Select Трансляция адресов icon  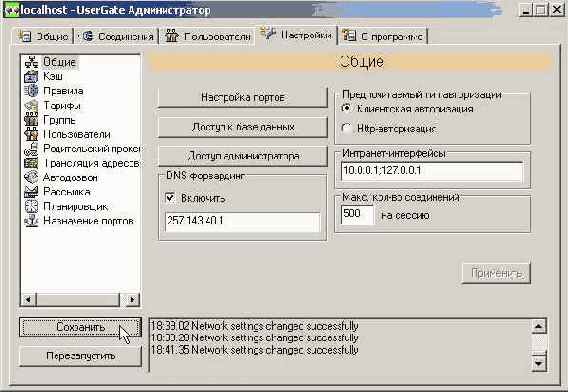pos(31,163)
